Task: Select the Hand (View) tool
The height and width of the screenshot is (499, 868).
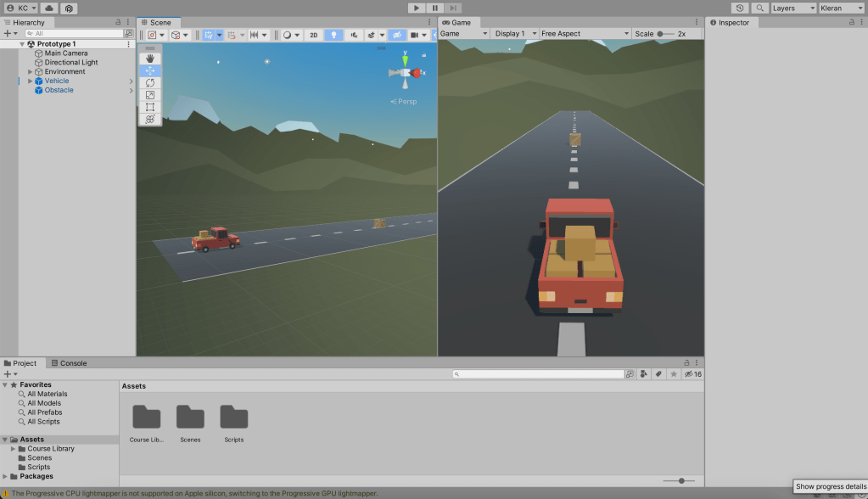Action: [x=150, y=59]
